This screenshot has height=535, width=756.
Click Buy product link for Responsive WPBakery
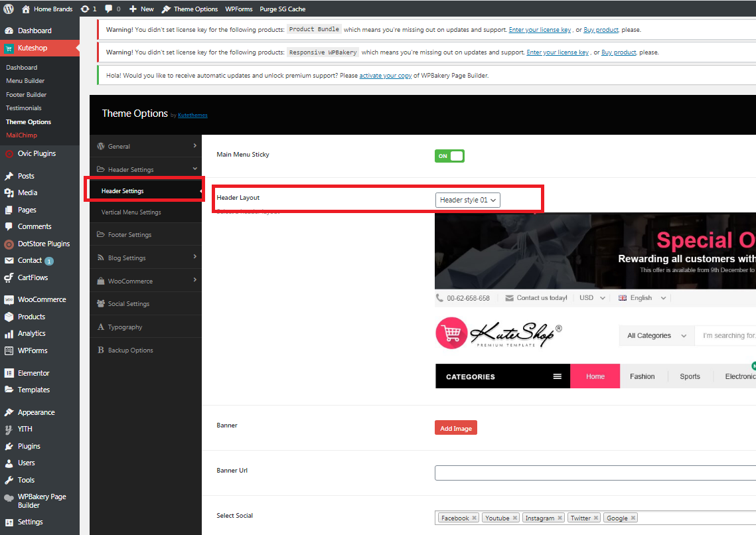pyautogui.click(x=619, y=52)
